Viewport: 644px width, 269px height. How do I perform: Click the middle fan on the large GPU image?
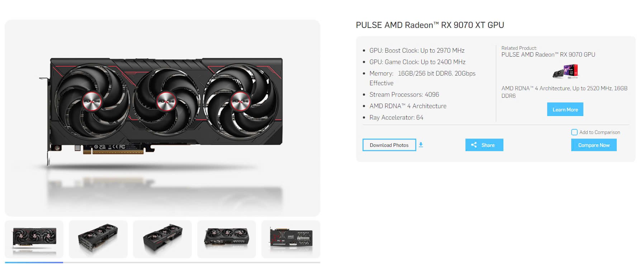166,101
